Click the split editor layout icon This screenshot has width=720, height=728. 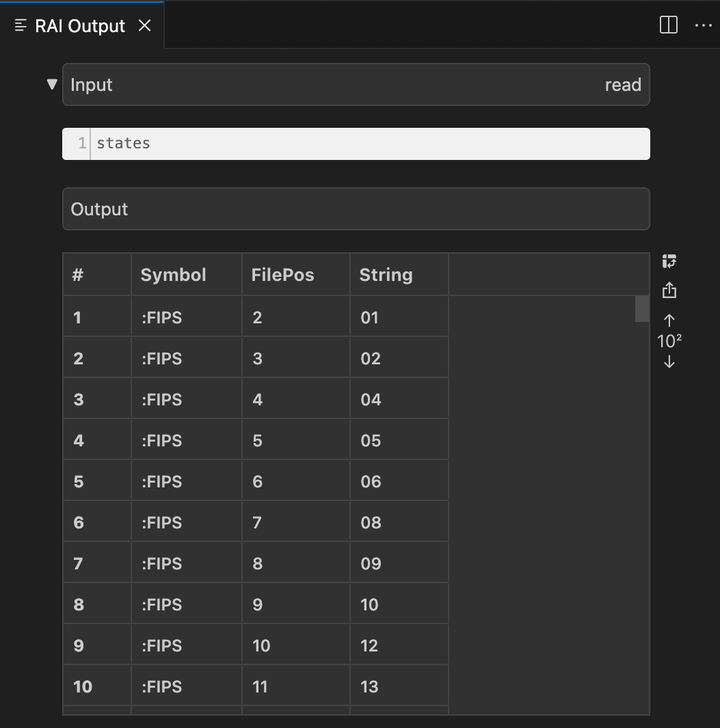(x=669, y=25)
